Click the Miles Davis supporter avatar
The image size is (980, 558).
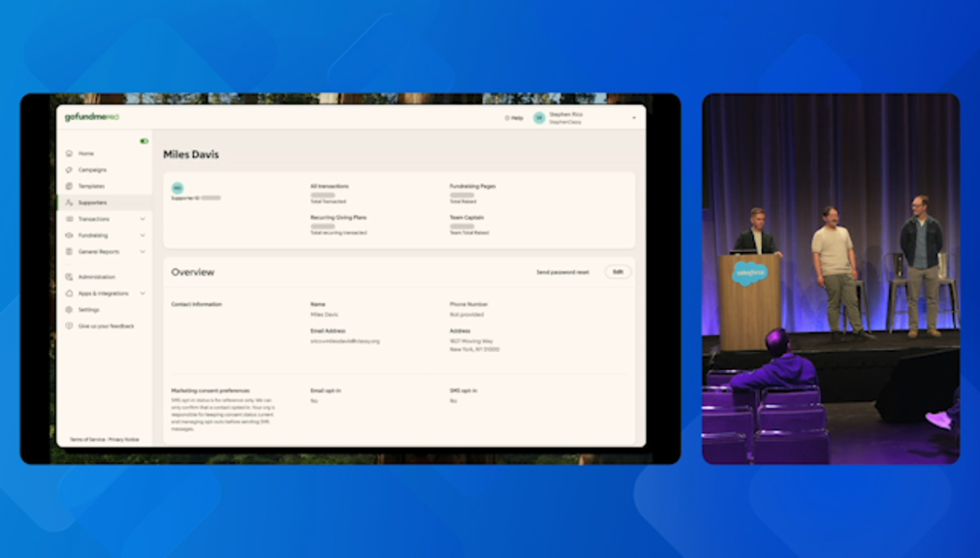coord(177,188)
